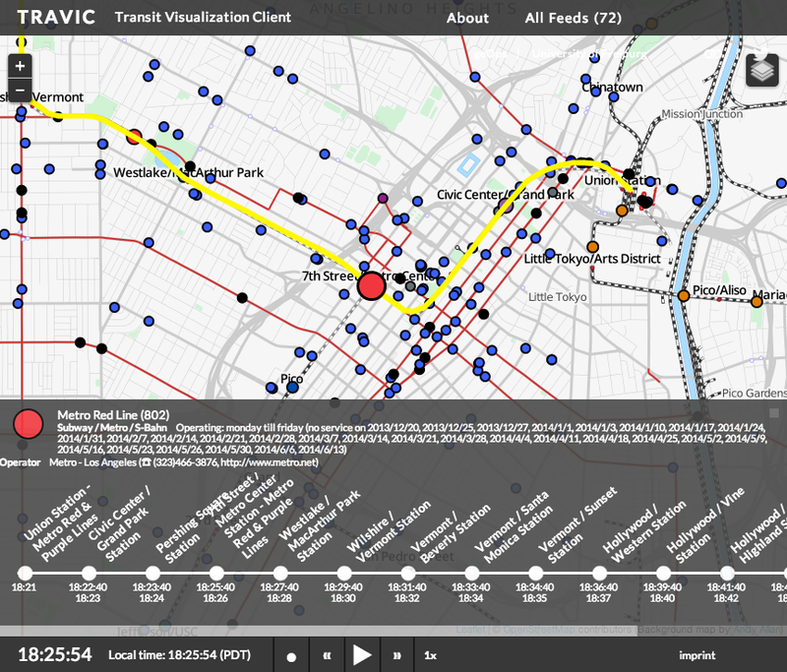
Task: Select the orange vehicle at Pico/Aliso
Action: pos(683,295)
